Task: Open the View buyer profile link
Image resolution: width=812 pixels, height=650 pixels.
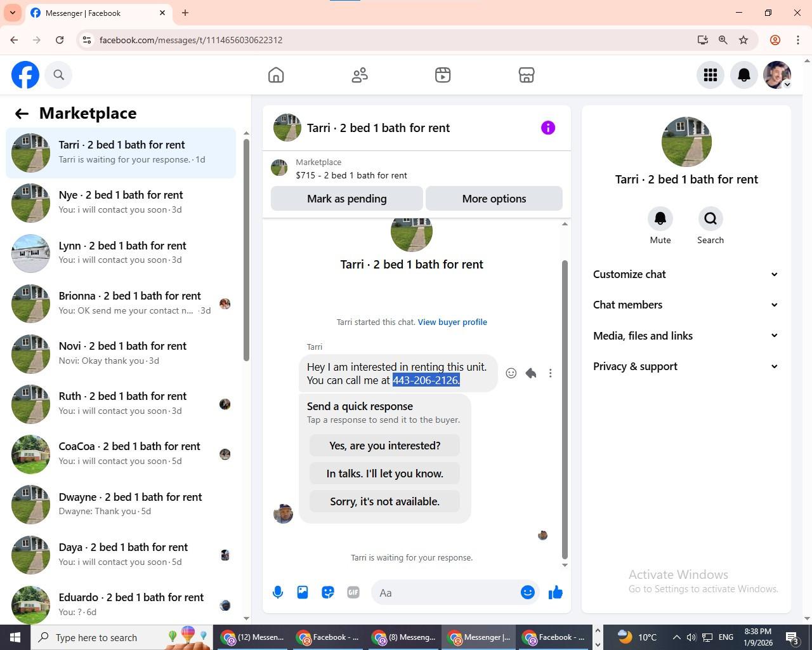Action: click(452, 322)
